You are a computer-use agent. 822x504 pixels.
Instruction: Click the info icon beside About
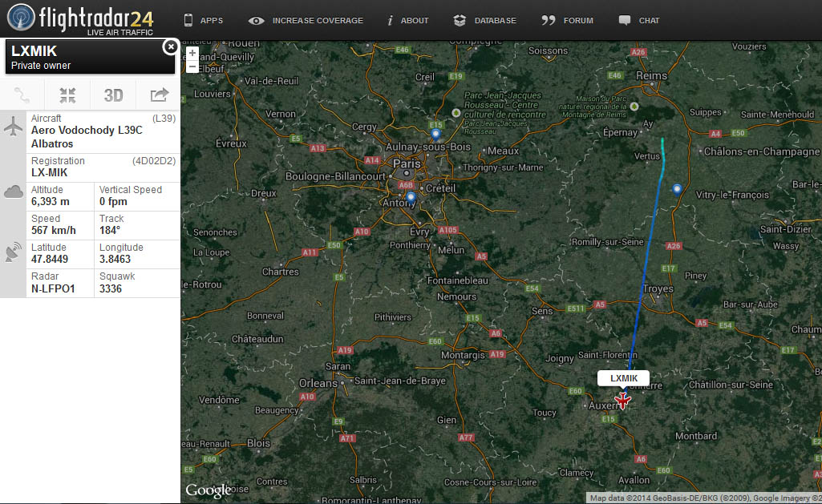(390, 21)
